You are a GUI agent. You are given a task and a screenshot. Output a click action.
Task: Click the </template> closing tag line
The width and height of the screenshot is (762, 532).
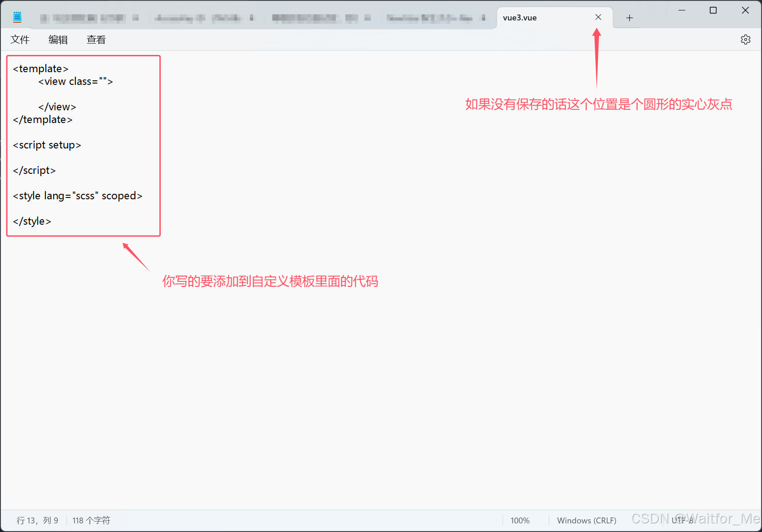click(43, 119)
